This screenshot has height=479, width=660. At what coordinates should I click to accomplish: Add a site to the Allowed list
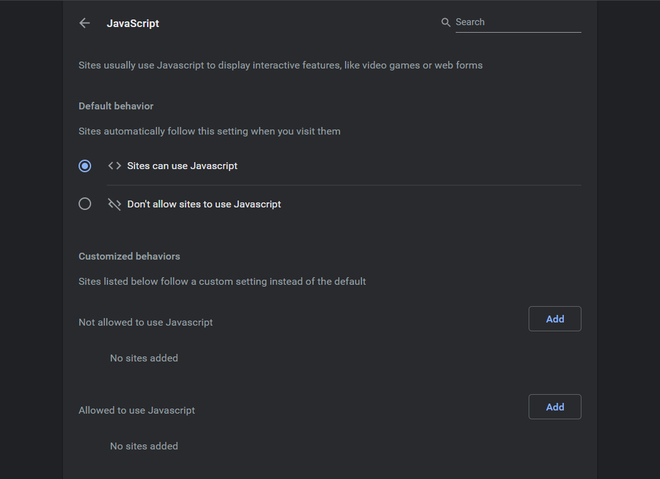coord(555,407)
